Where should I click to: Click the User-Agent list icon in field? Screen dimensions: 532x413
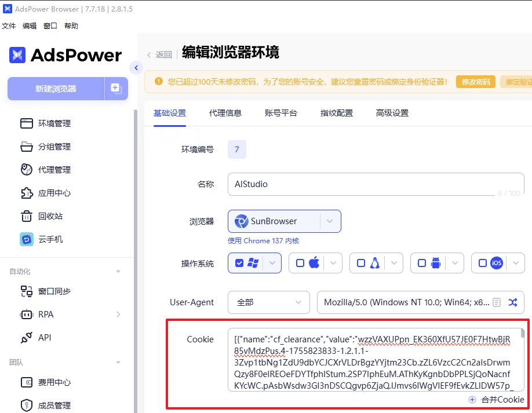pos(497,302)
